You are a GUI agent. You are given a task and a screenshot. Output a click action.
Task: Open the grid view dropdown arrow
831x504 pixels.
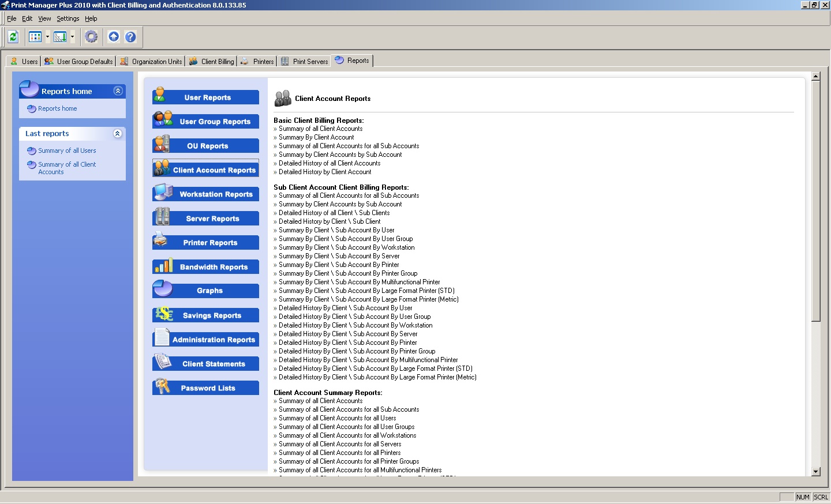[47, 37]
